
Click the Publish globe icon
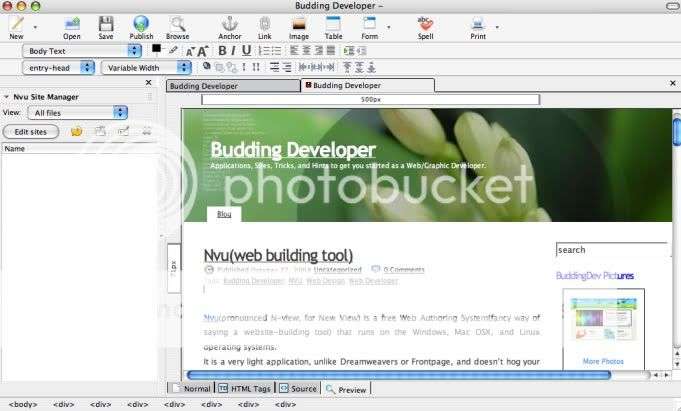click(141, 24)
